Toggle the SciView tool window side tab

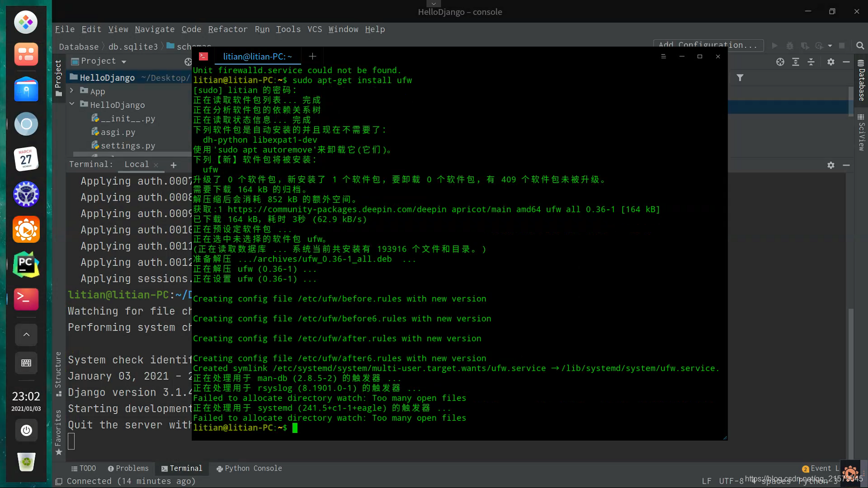[861, 132]
